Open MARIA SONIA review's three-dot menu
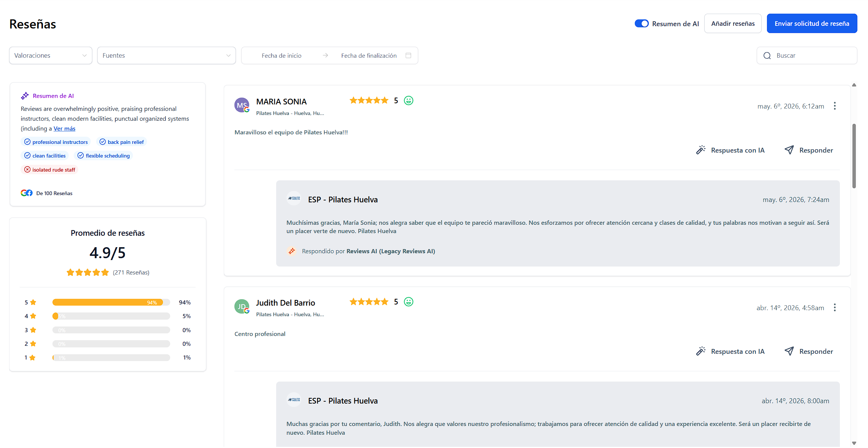 tap(835, 106)
